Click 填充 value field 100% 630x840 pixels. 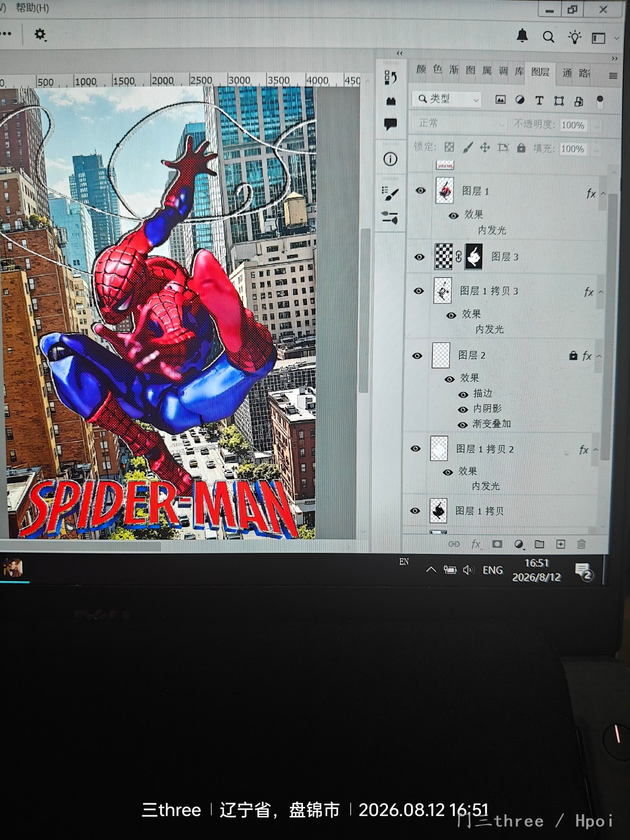[x=573, y=149]
